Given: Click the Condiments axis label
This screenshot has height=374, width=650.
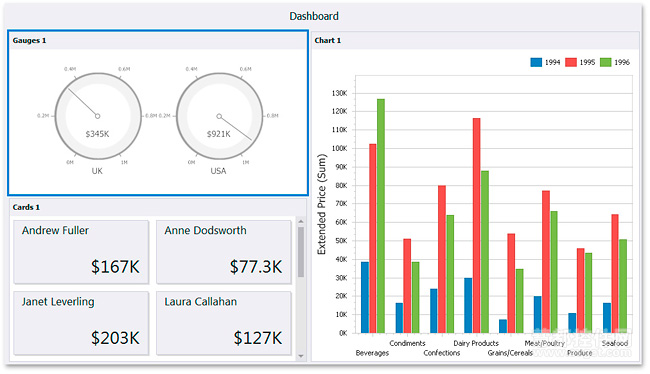Looking at the screenshot, I should pos(407,343).
